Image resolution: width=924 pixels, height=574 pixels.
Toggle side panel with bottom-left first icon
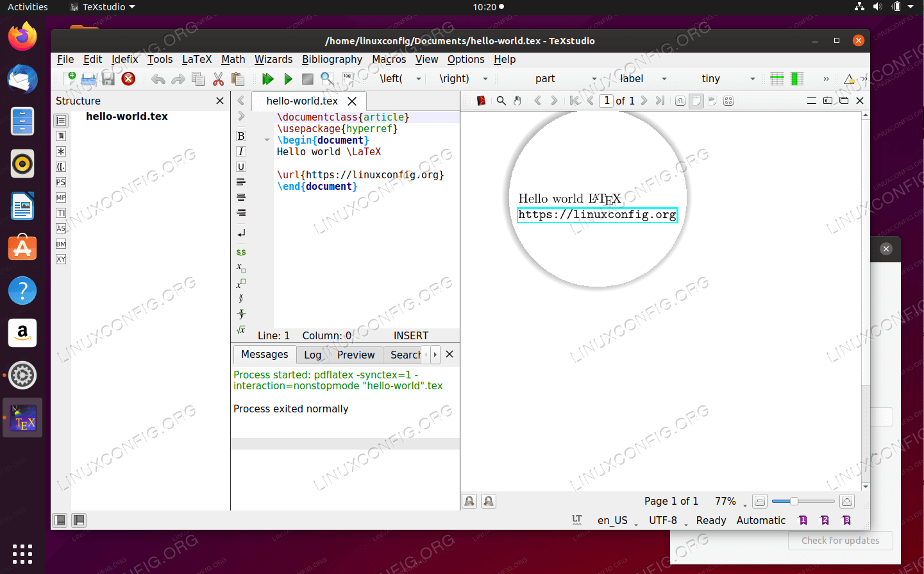click(x=60, y=520)
